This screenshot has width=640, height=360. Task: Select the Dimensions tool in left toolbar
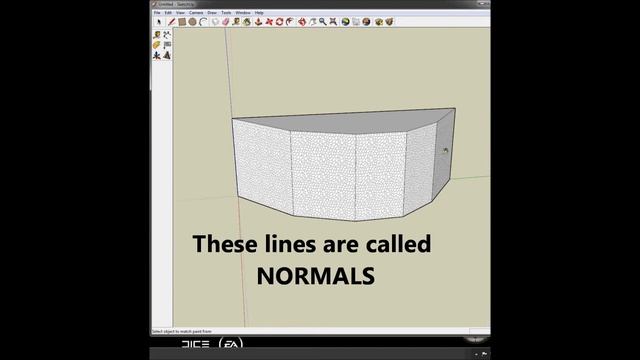167,35
